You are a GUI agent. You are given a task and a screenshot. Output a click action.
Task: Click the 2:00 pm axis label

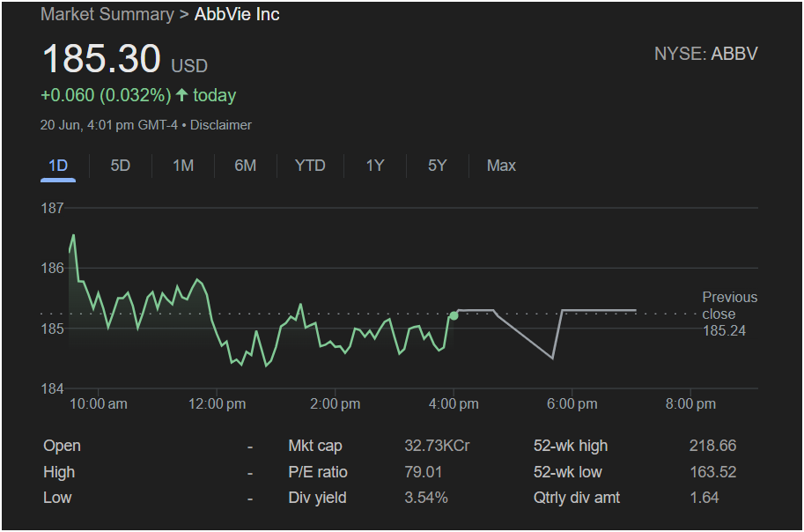[336, 404]
